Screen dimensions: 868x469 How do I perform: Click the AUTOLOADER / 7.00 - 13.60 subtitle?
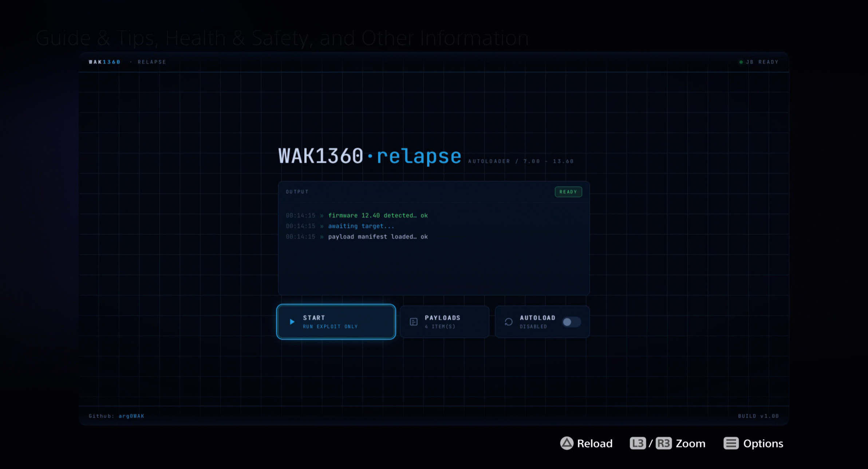[x=521, y=161]
